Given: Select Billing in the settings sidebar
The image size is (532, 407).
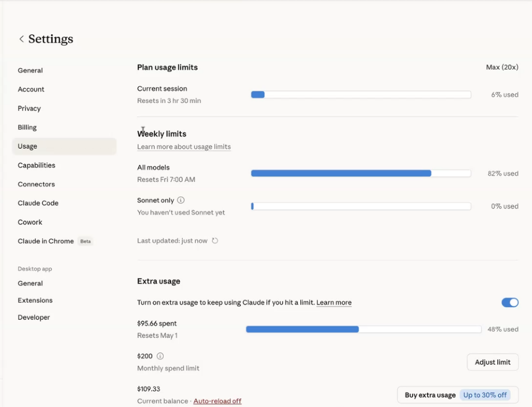Looking at the screenshot, I should pos(27,127).
